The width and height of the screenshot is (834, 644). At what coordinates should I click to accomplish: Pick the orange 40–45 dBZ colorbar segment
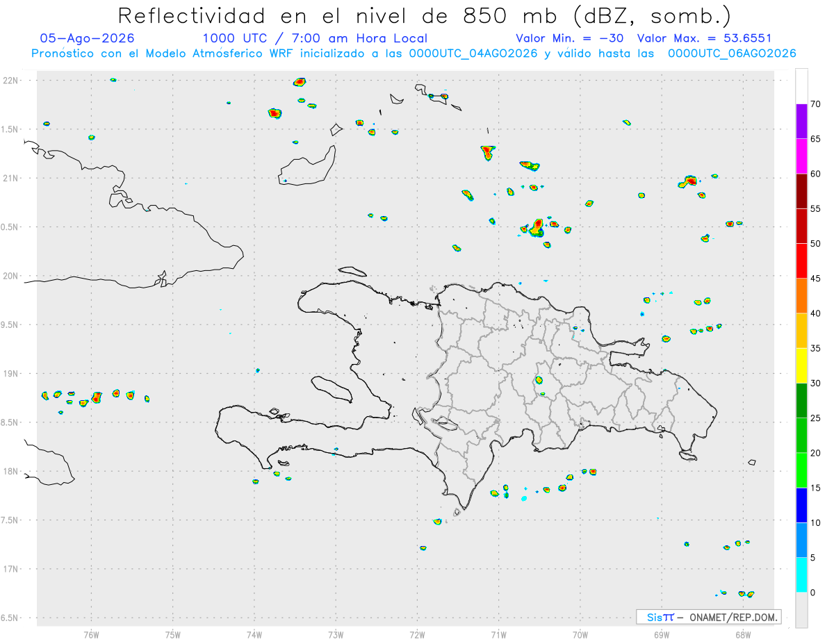point(801,295)
